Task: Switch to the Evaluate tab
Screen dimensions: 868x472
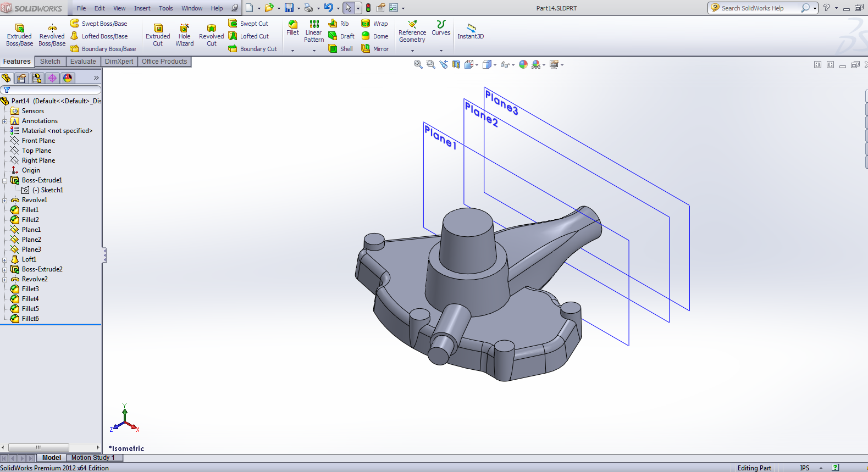Action: point(83,62)
